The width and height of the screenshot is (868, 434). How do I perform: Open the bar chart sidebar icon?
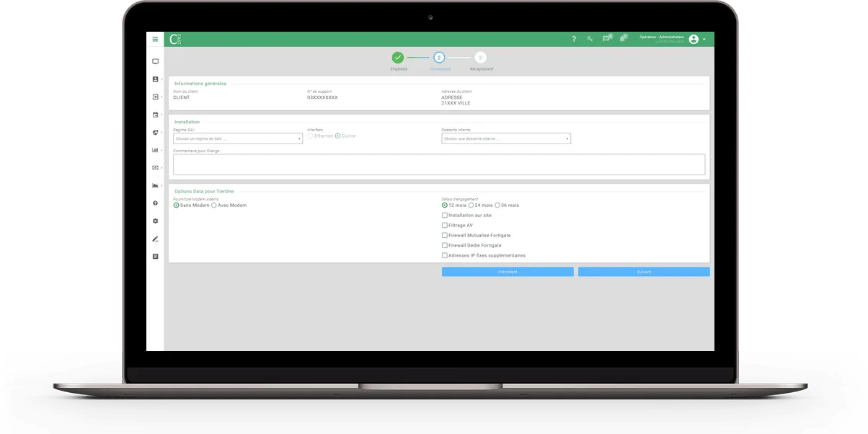pos(155,150)
